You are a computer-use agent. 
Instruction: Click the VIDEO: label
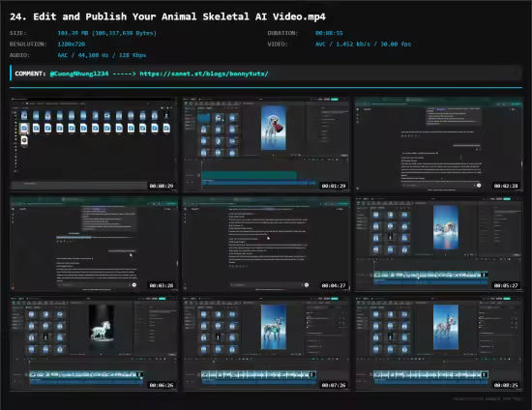click(278, 44)
